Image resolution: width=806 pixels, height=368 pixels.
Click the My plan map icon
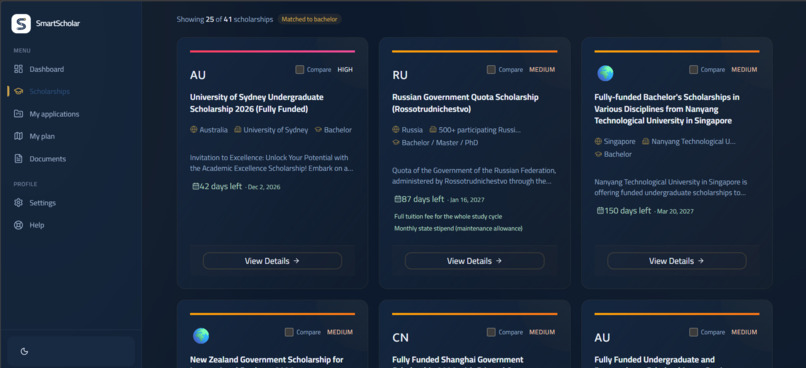click(19, 136)
